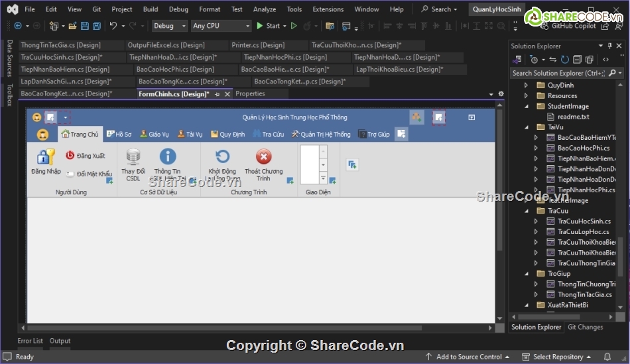The height and width of the screenshot is (364, 630).
Task: Click the Open File folder icon
Action: click(x=72, y=26)
